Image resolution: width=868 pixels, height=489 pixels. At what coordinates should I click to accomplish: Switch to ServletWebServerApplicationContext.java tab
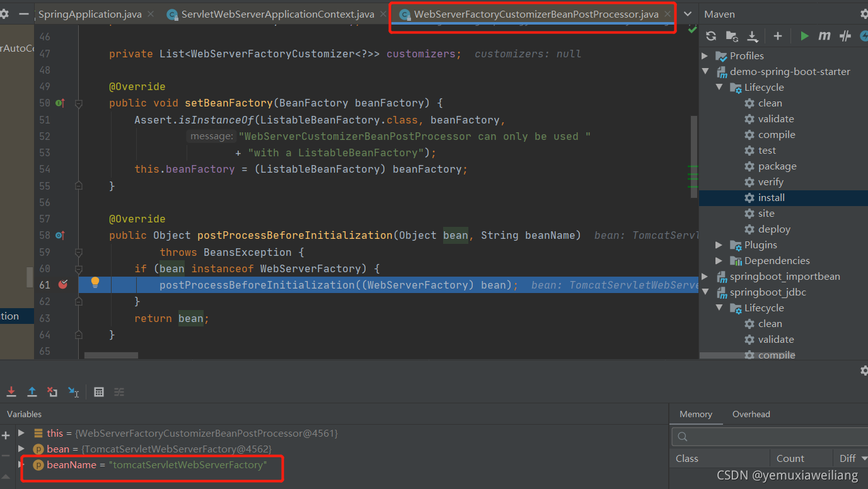278,14
